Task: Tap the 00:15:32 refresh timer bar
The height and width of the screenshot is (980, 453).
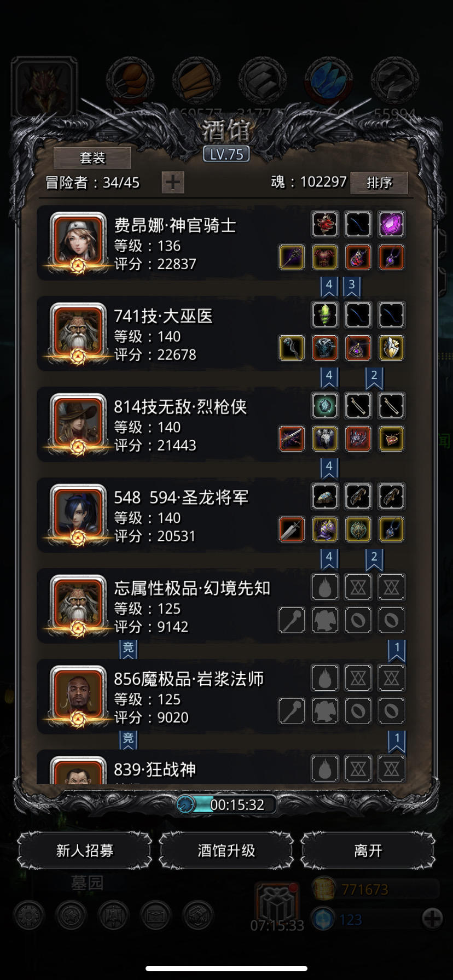Action: (226, 804)
